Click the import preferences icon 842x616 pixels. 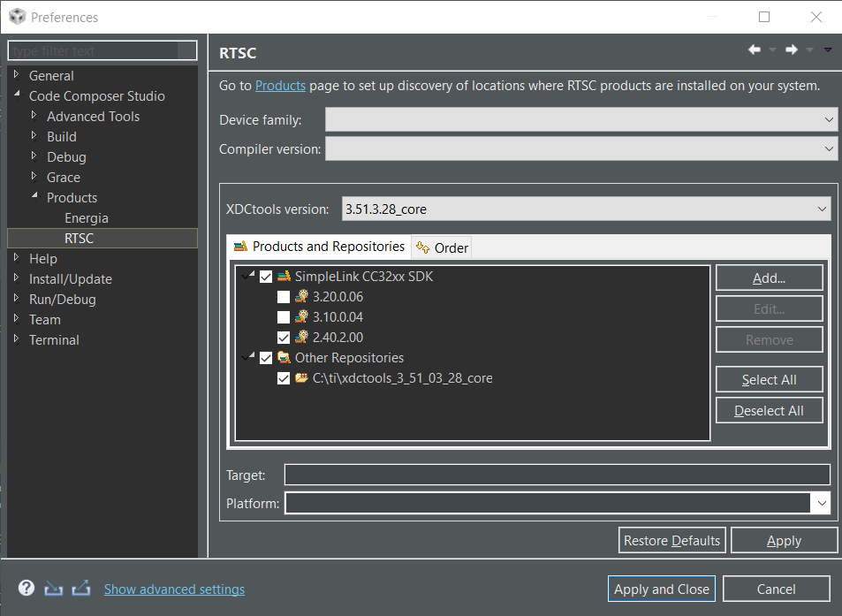[x=53, y=589]
